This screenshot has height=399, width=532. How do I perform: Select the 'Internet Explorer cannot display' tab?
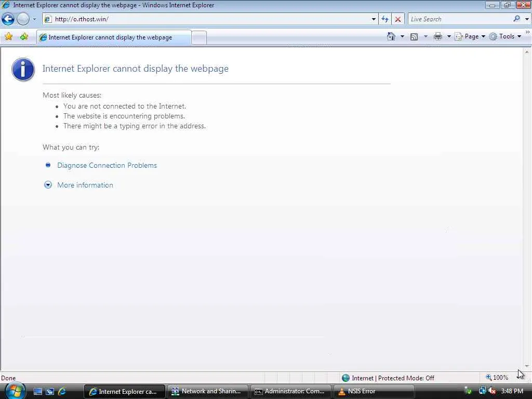114,37
